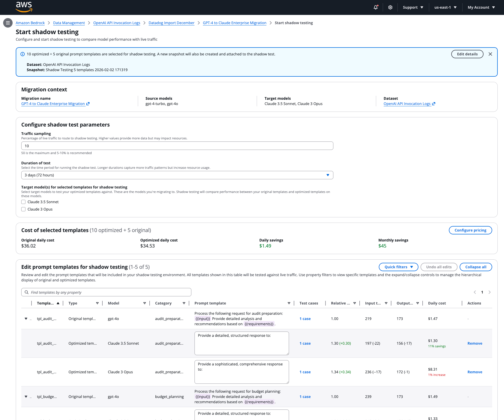
Task: Go to Datadog Import December breadcrumb
Action: [171, 23]
